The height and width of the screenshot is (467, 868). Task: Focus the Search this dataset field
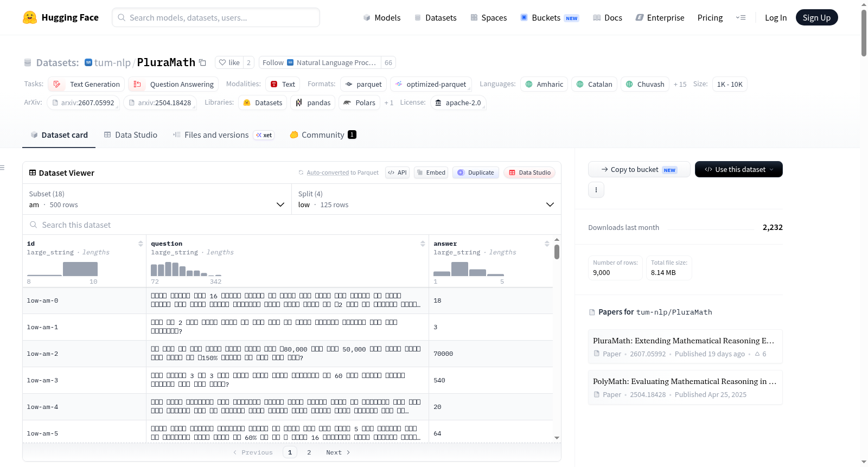click(x=292, y=225)
